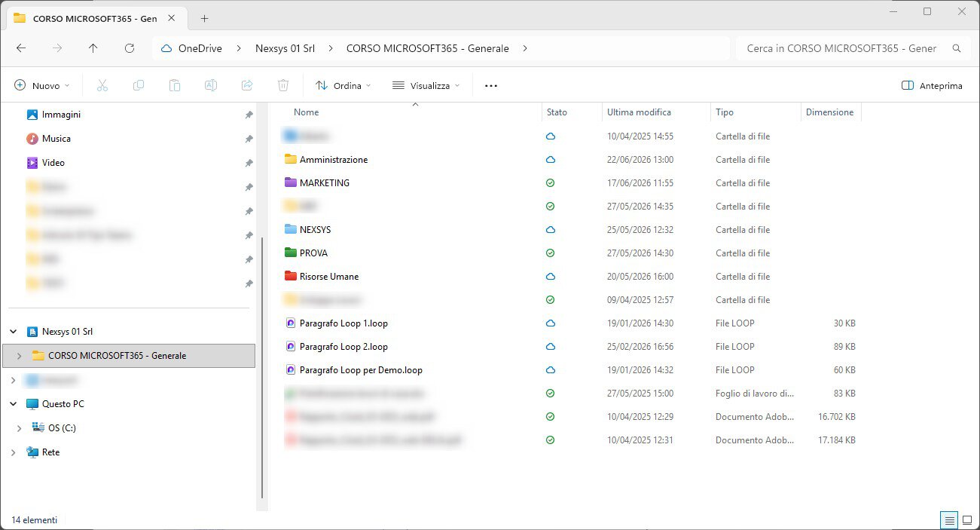Click the pin icon beside Musica
Screen dimensions: 980x530
249,139
